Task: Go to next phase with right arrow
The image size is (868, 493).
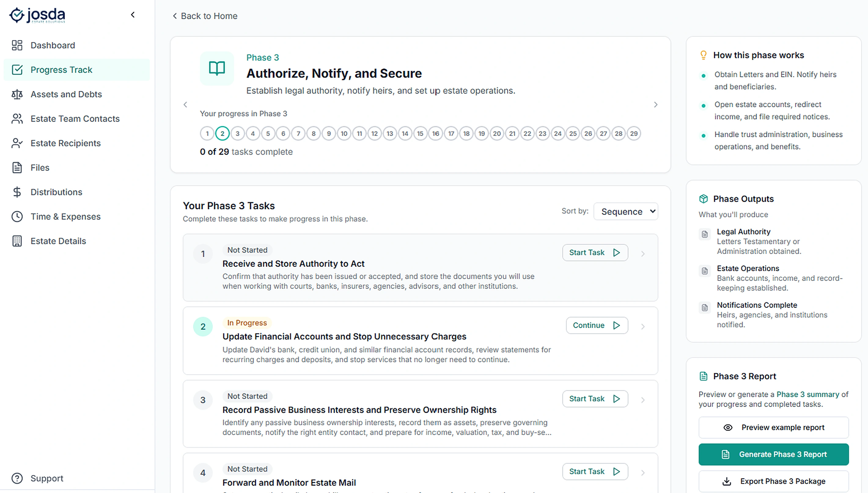Action: point(656,105)
